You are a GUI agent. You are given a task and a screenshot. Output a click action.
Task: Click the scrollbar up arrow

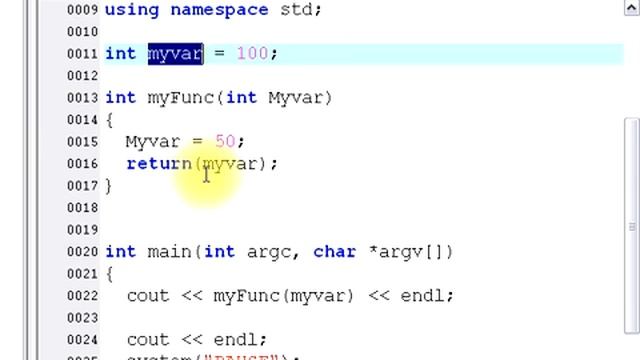pyautogui.click(x=632, y=8)
